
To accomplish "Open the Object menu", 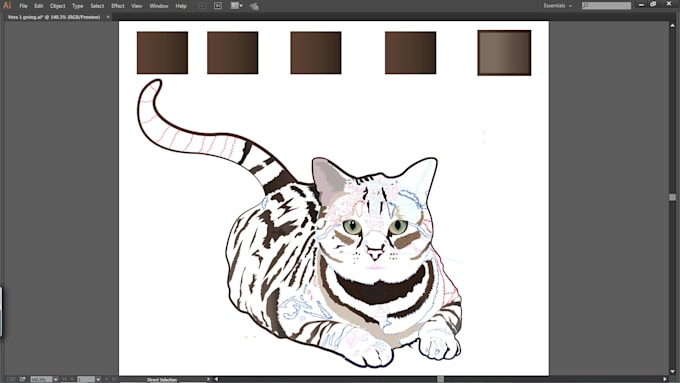I will click(57, 6).
